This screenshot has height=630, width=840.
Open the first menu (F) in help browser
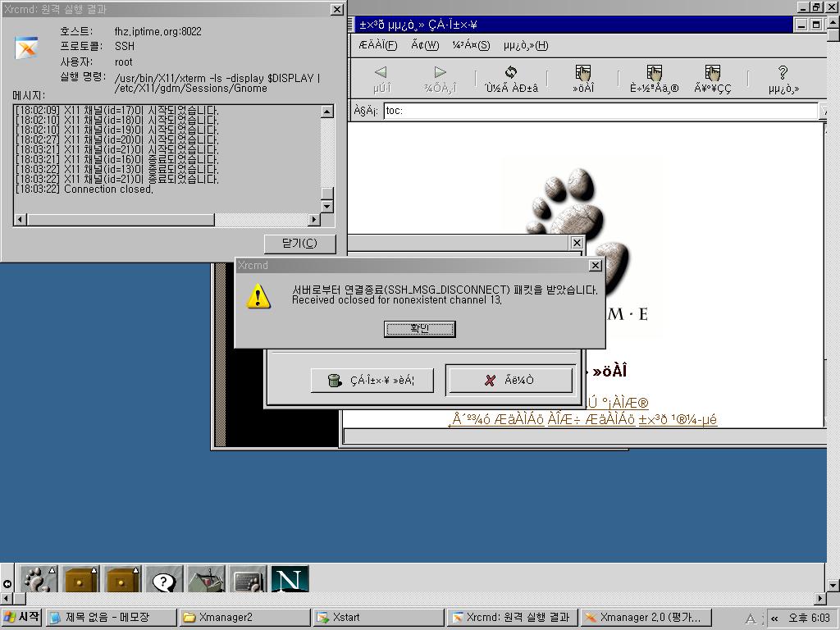(x=377, y=45)
